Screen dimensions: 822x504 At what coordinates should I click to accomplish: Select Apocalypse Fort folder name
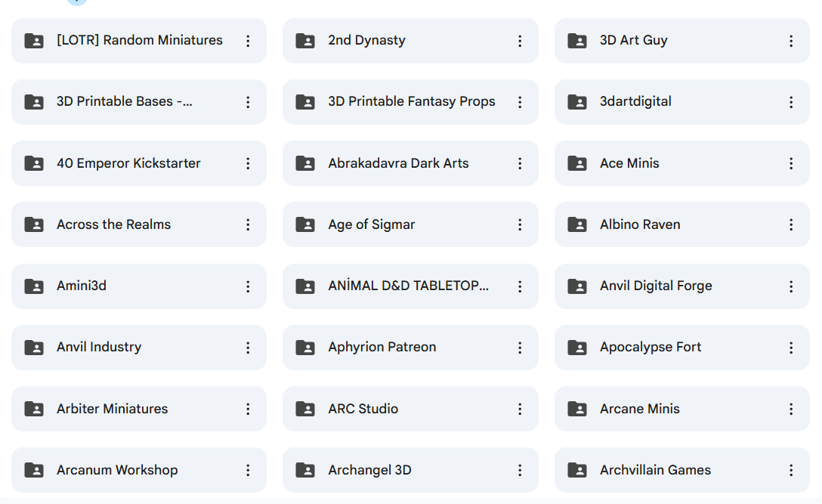(x=650, y=347)
